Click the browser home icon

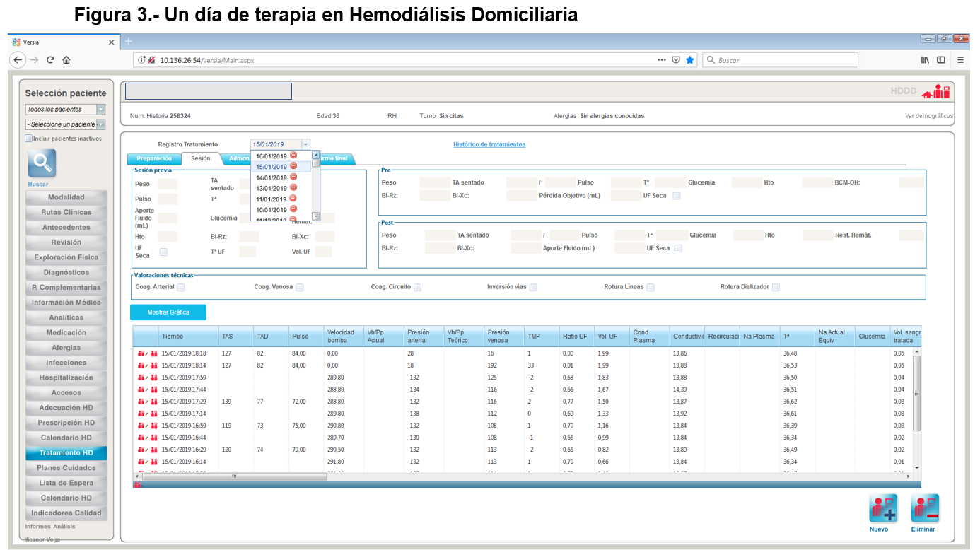66,60
